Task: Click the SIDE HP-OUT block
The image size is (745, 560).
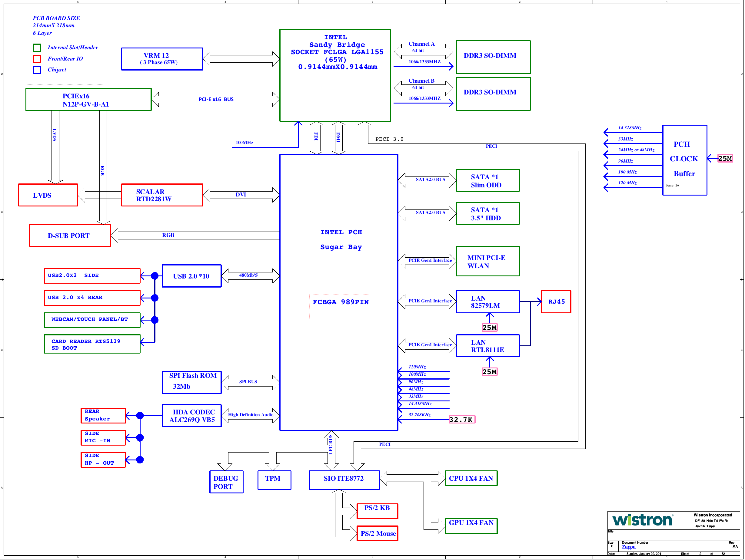Action: tap(103, 460)
